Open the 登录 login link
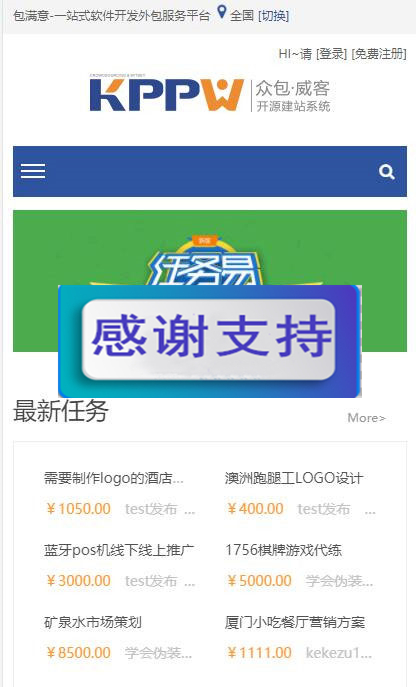This screenshot has height=687, width=416. [x=331, y=54]
